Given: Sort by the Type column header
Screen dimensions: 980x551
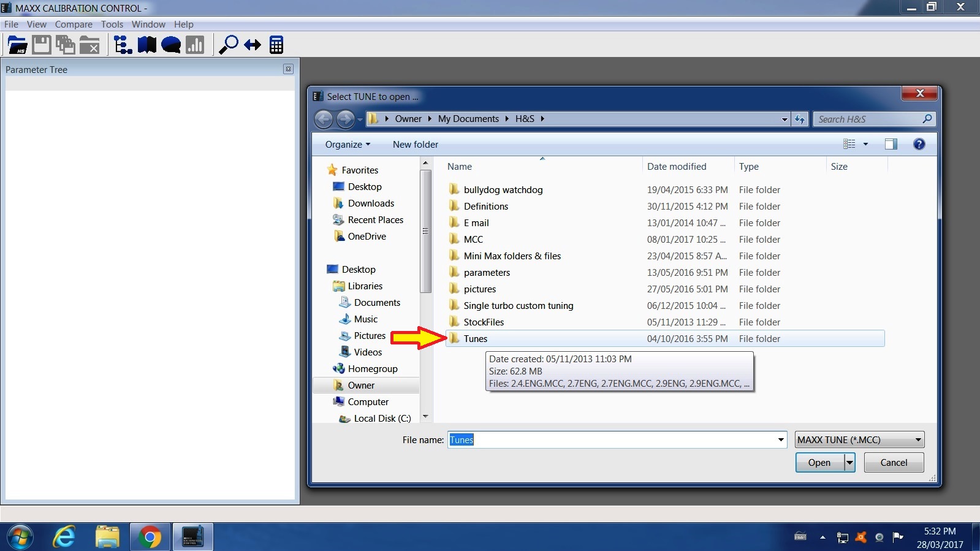Looking at the screenshot, I should point(780,167).
